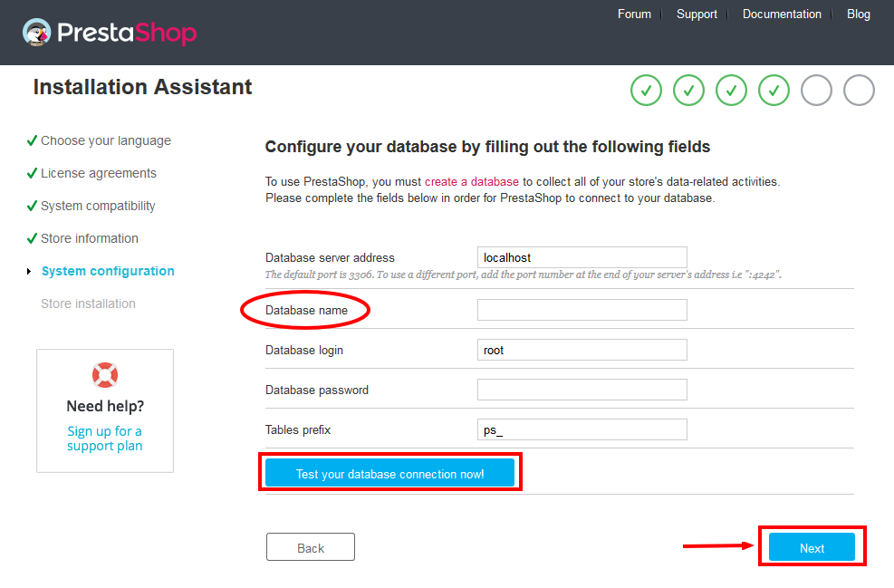Click the fourth green checkmark step circle
894x588 pixels.
pos(774,90)
